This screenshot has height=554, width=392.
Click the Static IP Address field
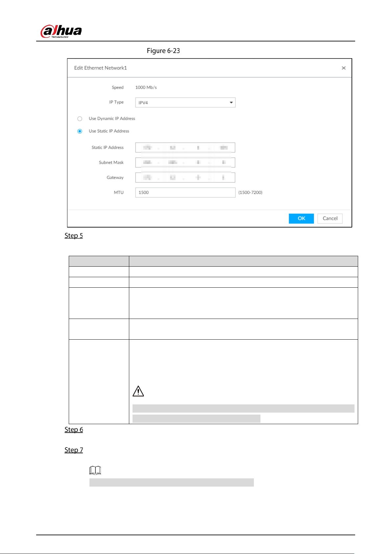click(185, 148)
